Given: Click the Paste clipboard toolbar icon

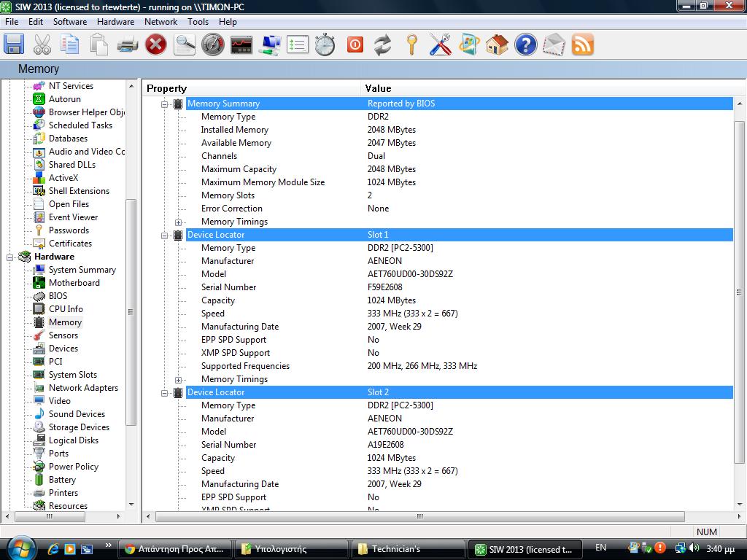Looking at the screenshot, I should tap(99, 44).
